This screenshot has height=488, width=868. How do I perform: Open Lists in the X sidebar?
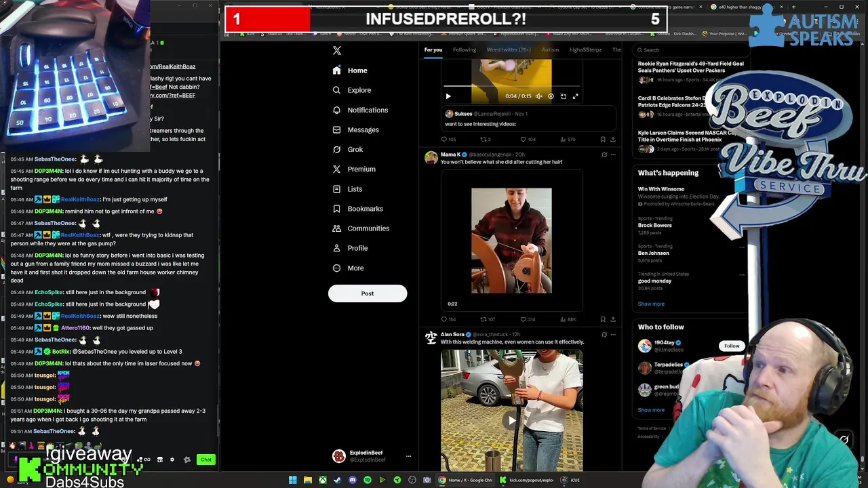point(347,189)
